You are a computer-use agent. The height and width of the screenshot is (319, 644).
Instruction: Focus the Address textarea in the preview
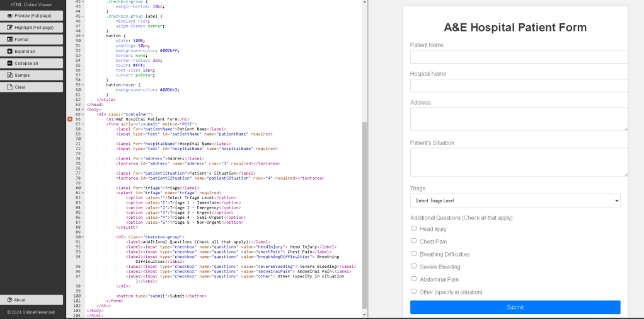519,119
